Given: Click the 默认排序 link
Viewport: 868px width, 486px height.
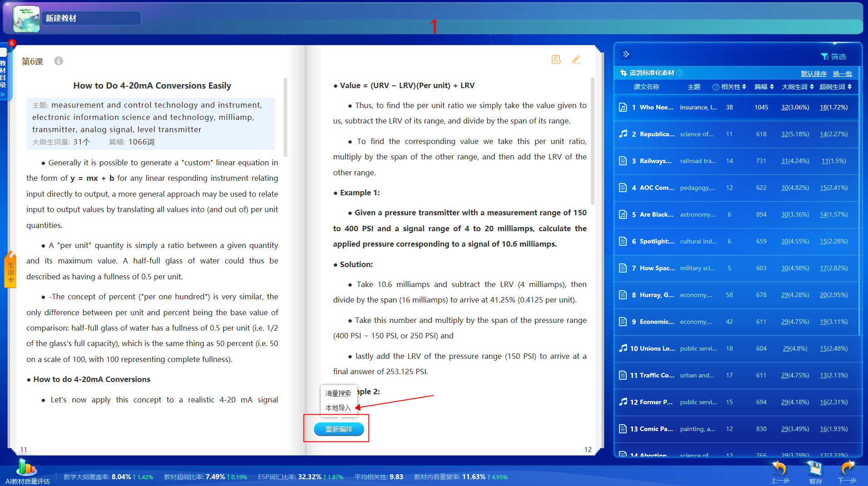Looking at the screenshot, I should [813, 74].
